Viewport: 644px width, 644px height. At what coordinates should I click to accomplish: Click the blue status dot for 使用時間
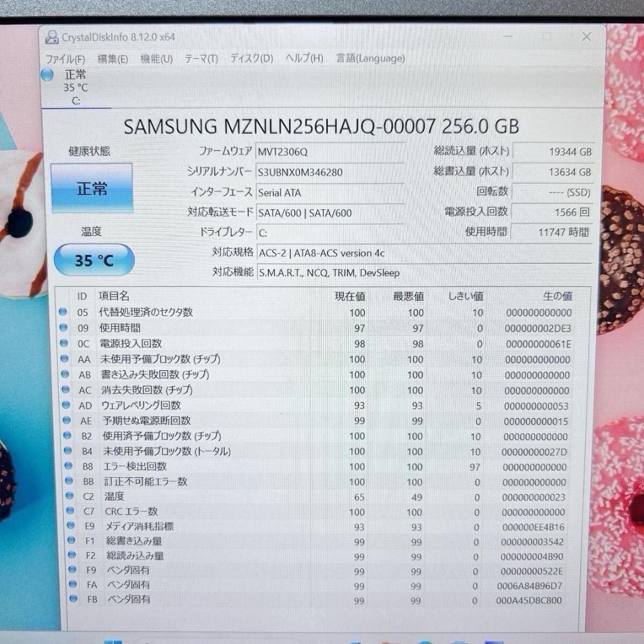(x=63, y=328)
